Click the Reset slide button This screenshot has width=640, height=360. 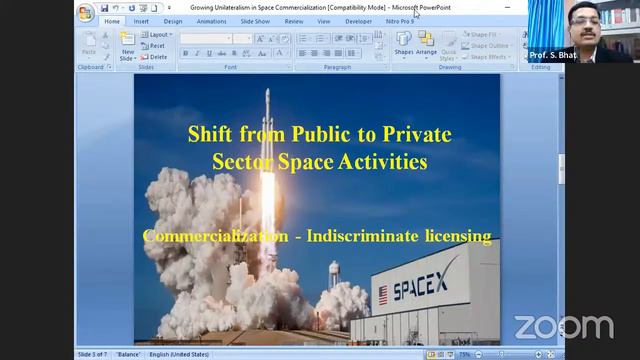[x=153, y=46]
